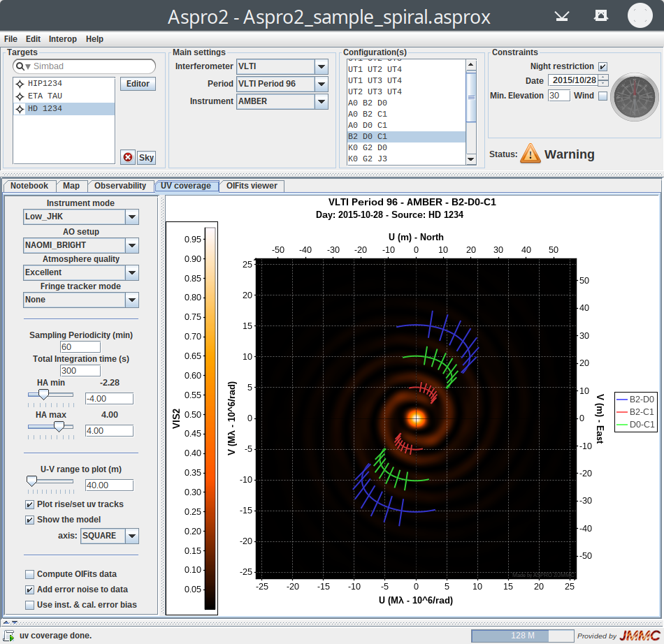Select configuration UT1 UT3 UT4
The width and height of the screenshot is (664, 644).
pos(405,80)
